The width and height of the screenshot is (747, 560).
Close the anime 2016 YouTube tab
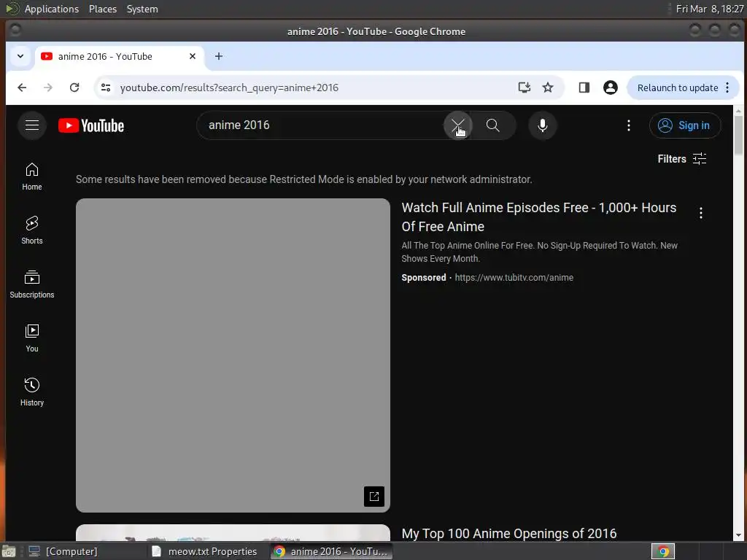coord(193,56)
